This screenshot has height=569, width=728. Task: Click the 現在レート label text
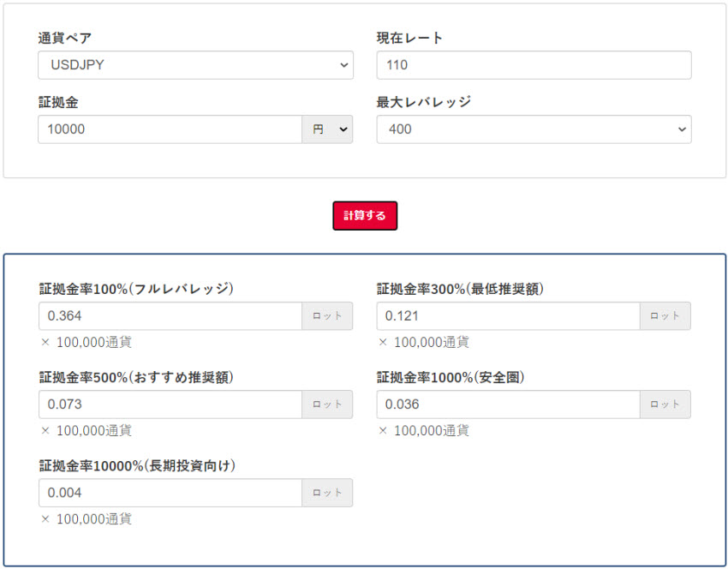409,38
